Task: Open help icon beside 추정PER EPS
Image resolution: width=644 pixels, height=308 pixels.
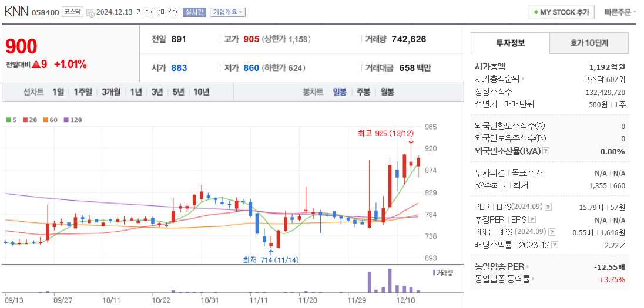Action: 532,220
